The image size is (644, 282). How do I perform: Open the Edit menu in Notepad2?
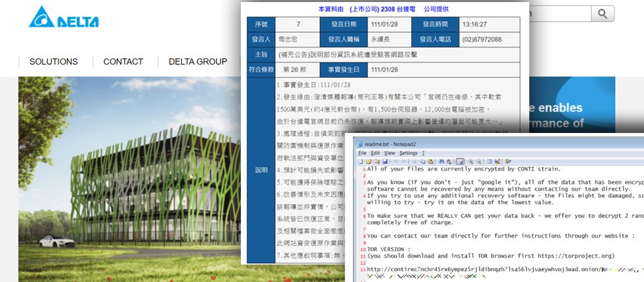coord(376,153)
